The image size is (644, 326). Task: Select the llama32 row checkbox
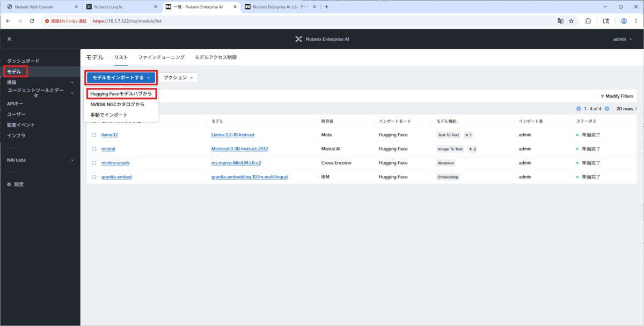pyautogui.click(x=94, y=135)
